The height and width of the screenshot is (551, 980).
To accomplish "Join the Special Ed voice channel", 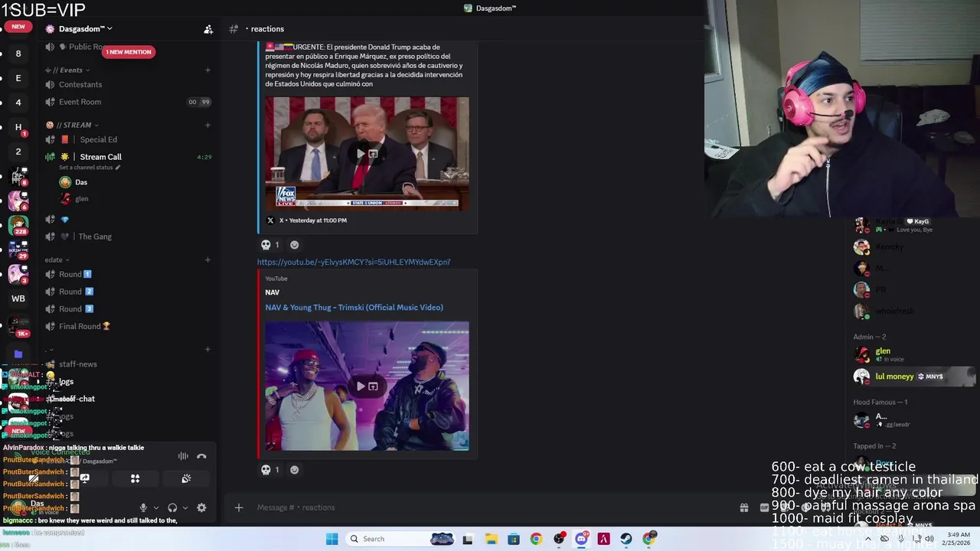I will coord(127,139).
